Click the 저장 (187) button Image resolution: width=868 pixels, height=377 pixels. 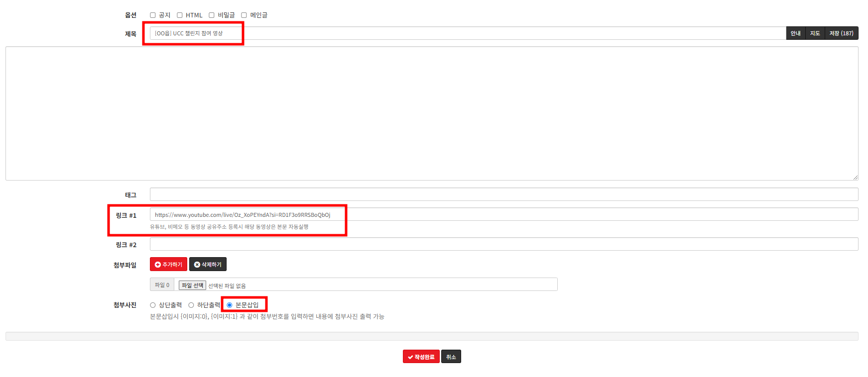point(841,33)
